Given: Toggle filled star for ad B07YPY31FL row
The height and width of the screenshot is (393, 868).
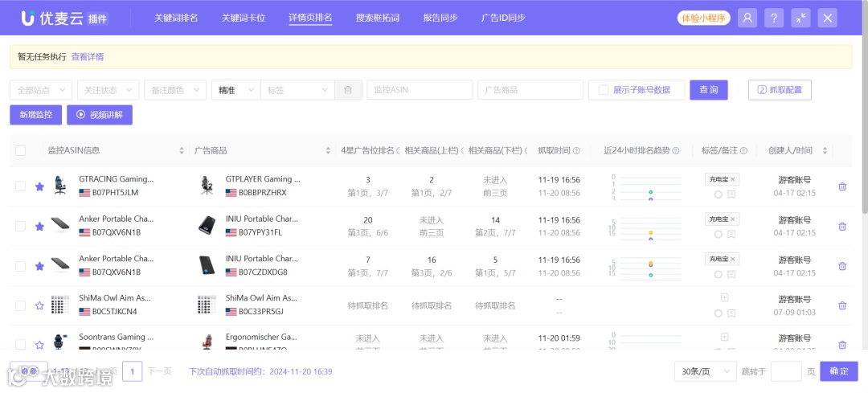Looking at the screenshot, I should tap(39, 226).
